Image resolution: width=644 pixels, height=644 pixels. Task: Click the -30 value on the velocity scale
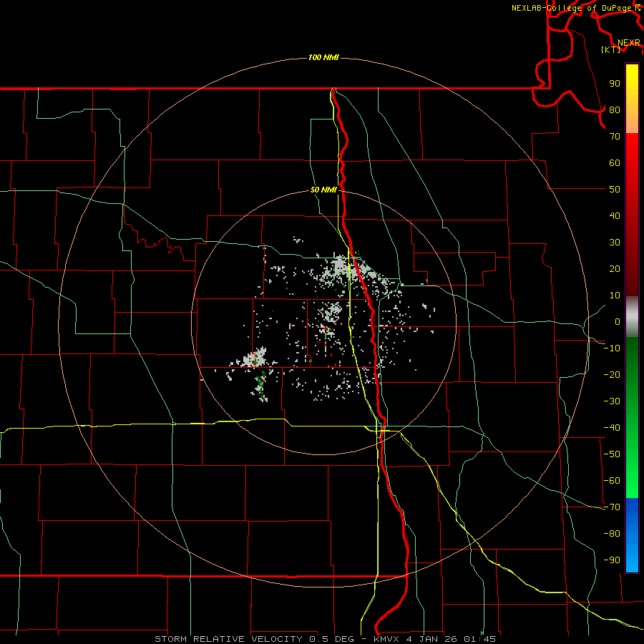tap(612, 401)
